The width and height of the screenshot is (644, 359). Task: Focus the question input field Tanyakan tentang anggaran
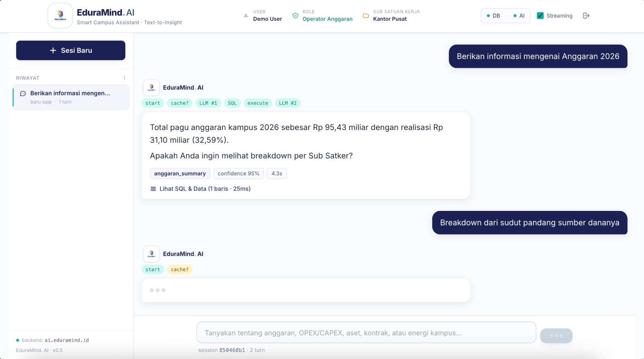[x=366, y=332]
